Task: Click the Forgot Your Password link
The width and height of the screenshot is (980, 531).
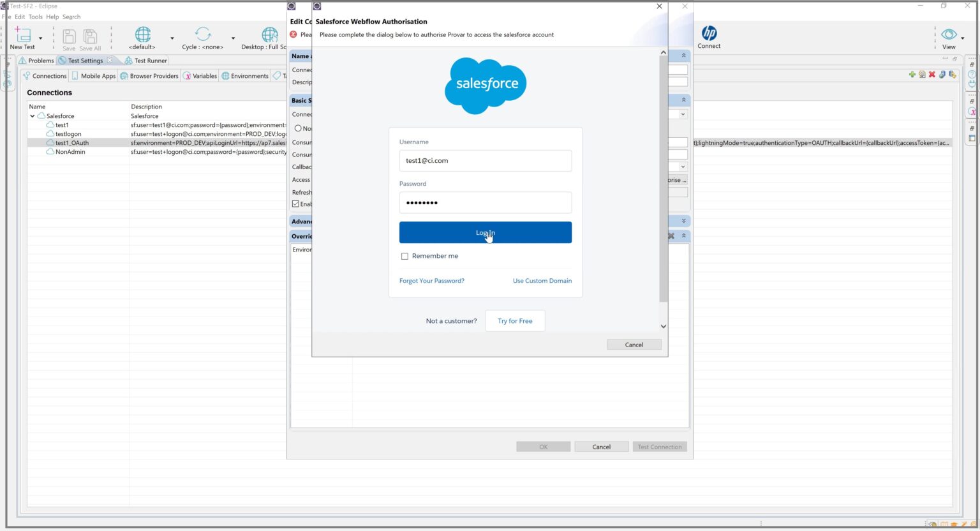Action: click(x=431, y=281)
